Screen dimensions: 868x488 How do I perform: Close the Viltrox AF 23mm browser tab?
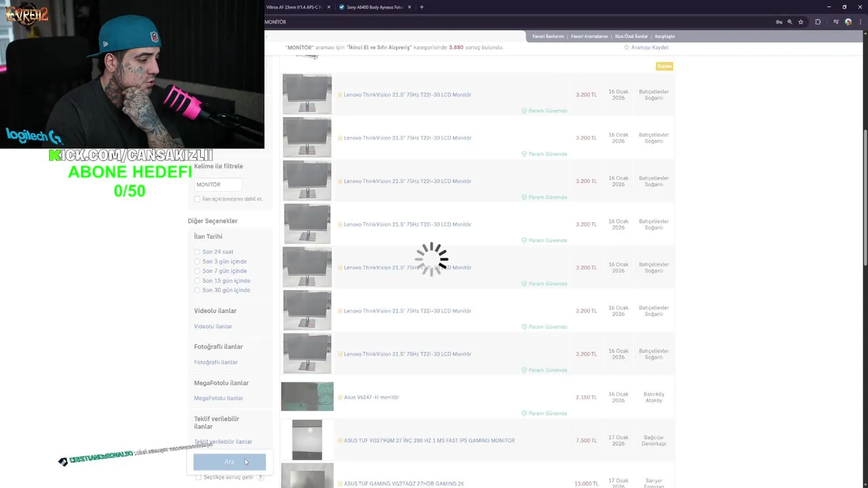point(329,7)
